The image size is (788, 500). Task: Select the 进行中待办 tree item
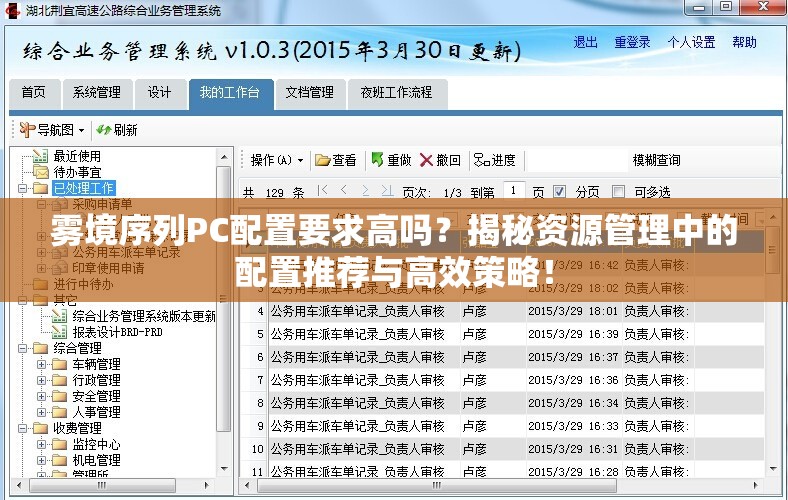(83, 284)
